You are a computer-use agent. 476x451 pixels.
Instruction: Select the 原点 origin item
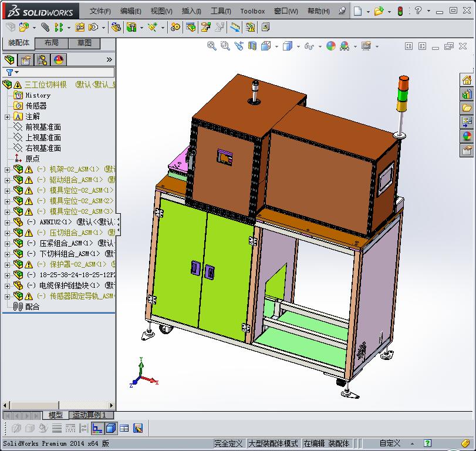32,159
